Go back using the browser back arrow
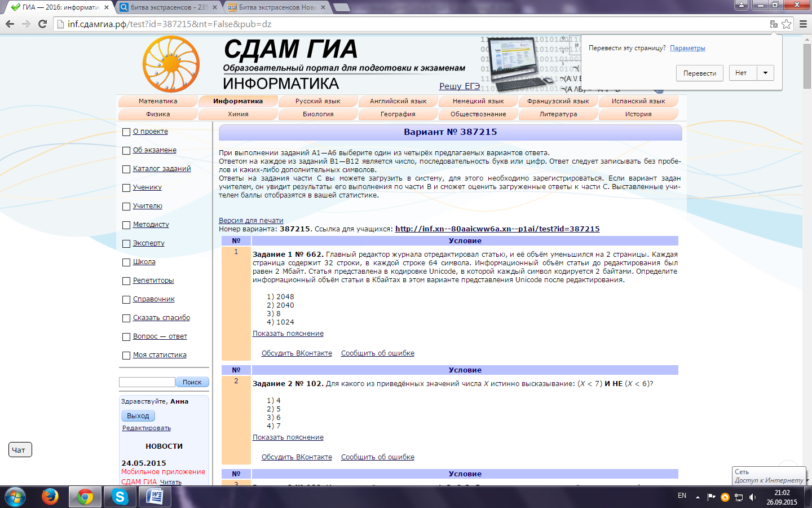This screenshot has height=508, width=812. coord(10,24)
